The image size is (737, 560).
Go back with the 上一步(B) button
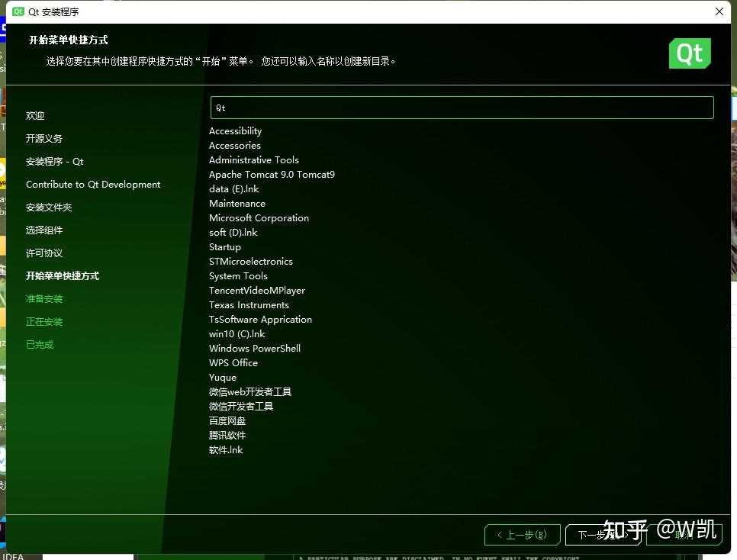(522, 535)
